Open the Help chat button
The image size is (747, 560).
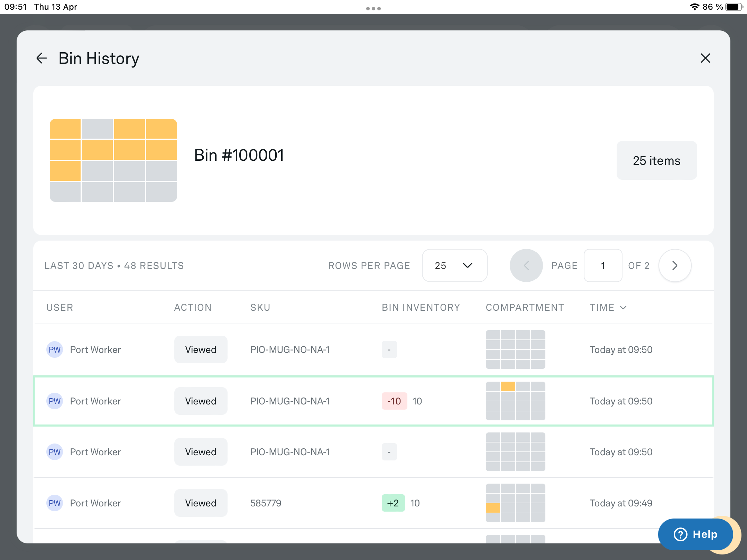coord(695,534)
